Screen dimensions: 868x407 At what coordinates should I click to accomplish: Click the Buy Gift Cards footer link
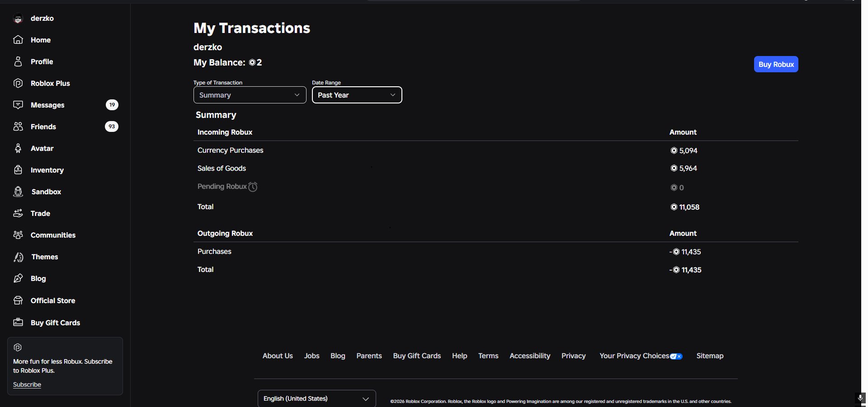point(417,356)
